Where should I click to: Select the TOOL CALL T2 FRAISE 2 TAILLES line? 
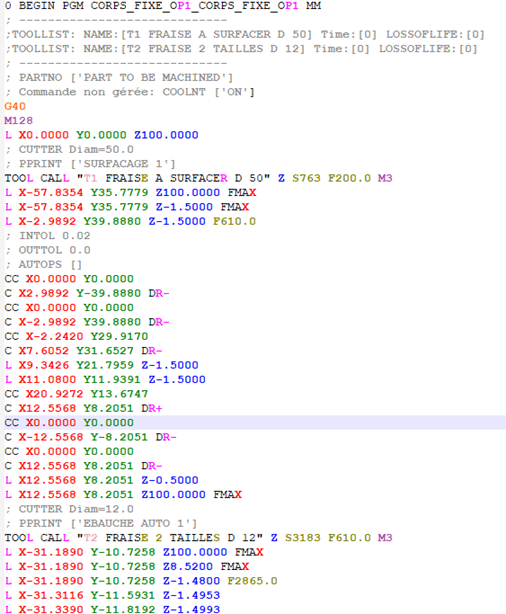click(199, 538)
